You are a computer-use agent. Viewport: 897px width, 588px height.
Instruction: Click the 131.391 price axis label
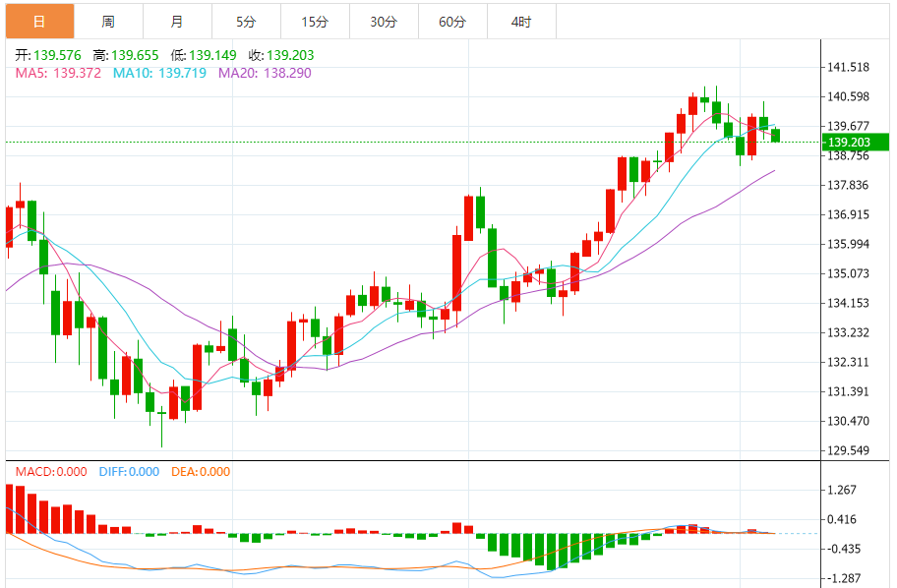pos(849,391)
